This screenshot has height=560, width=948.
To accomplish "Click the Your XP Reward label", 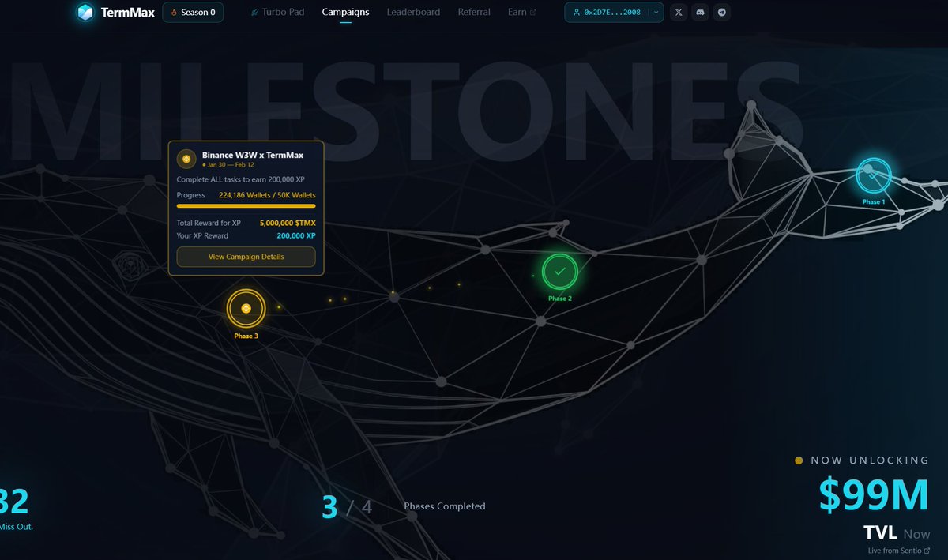I will [x=202, y=236].
